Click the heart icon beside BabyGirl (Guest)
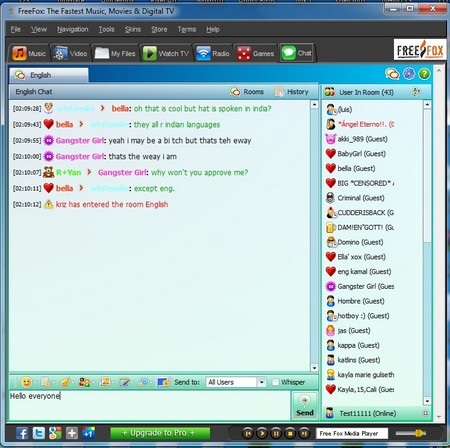The image size is (450, 448). pyautogui.click(x=330, y=154)
